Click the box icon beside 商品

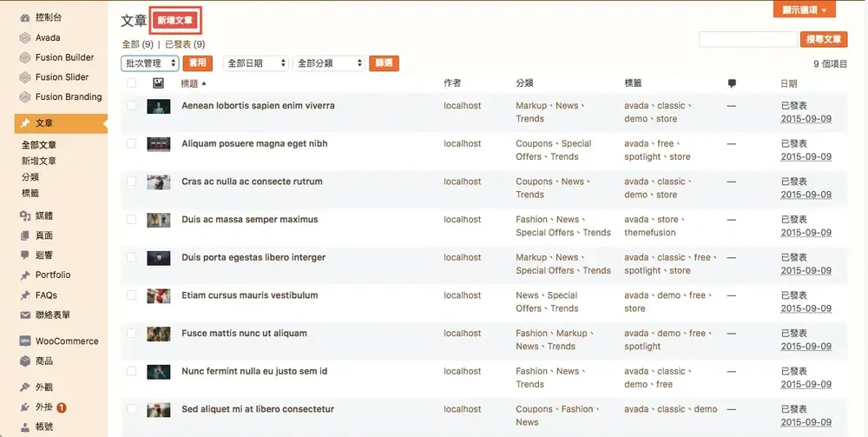tap(25, 361)
